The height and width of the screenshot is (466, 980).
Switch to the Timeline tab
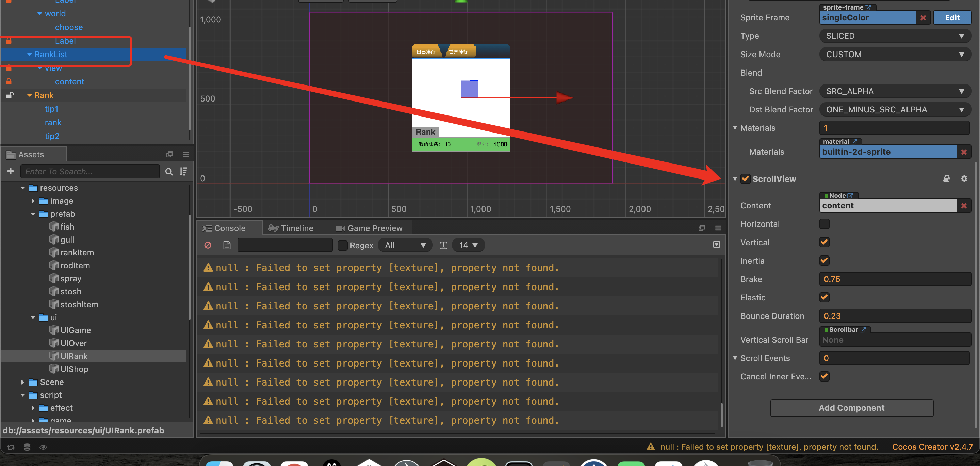(291, 228)
